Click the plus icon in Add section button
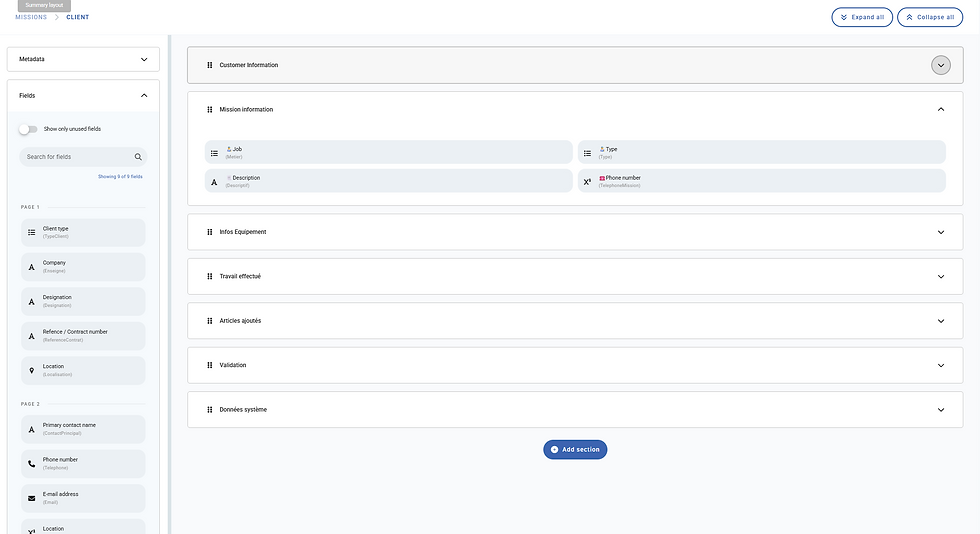This screenshot has height=534, width=980. coord(554,450)
